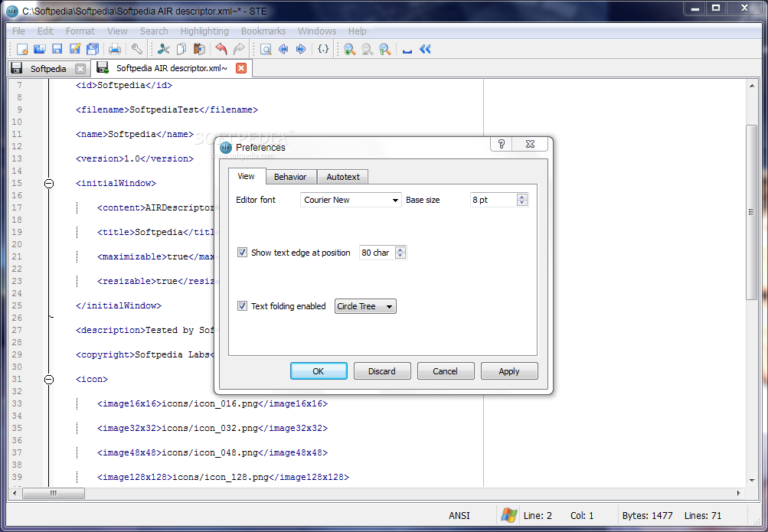Click the horizontal scrollbar thumb

(54, 493)
